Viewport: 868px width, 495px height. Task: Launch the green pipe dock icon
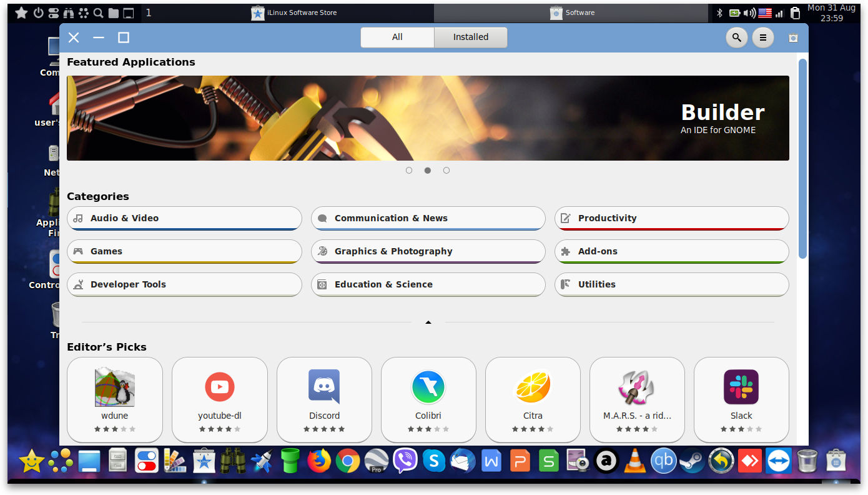[x=290, y=462]
